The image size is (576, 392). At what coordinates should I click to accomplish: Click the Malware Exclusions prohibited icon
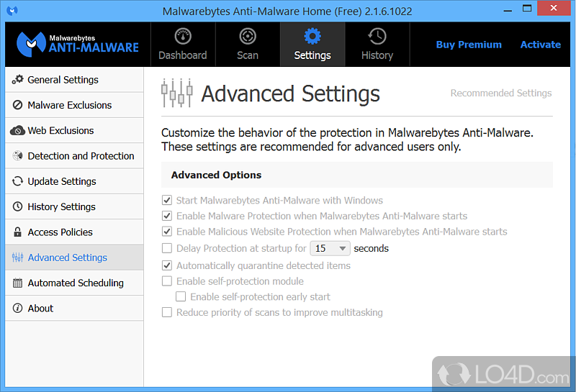[17, 105]
